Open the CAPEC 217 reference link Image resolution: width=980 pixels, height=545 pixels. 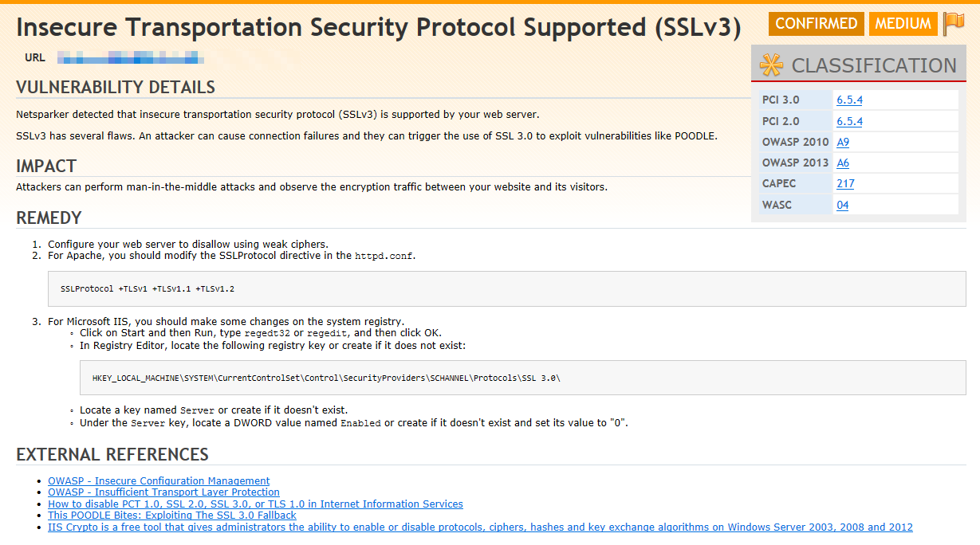(846, 183)
